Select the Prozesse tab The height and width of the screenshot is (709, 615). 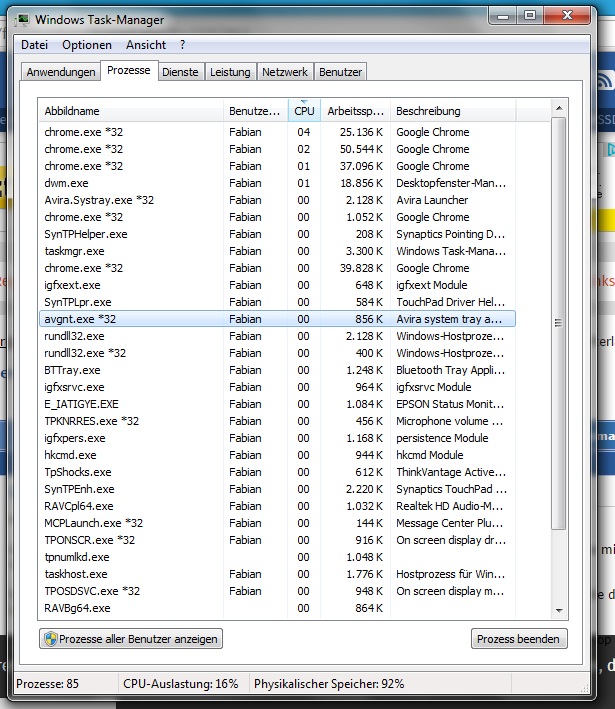click(129, 71)
